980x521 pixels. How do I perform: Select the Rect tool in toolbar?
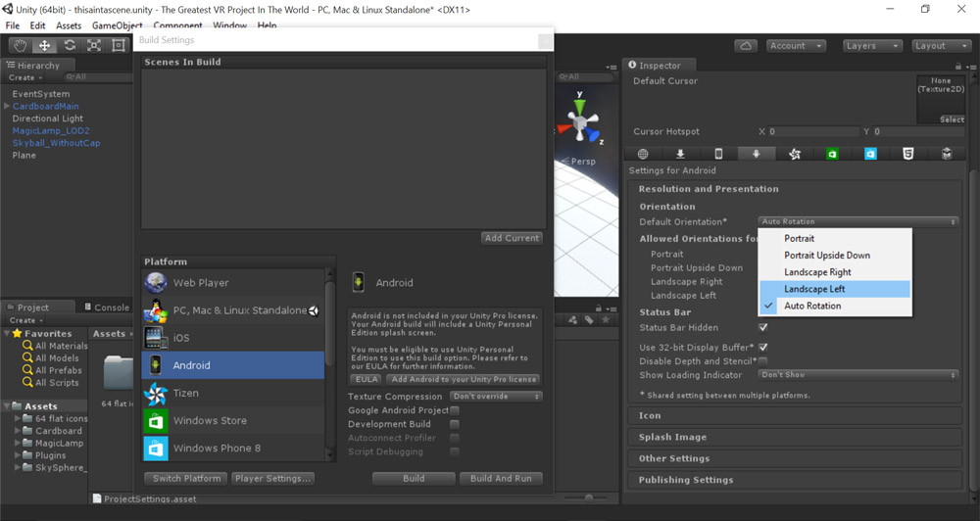[119, 45]
